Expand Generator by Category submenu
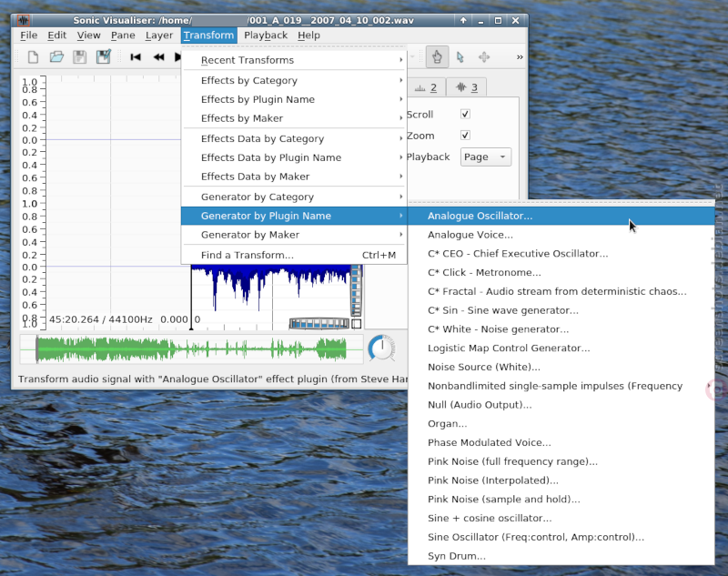 294,197
